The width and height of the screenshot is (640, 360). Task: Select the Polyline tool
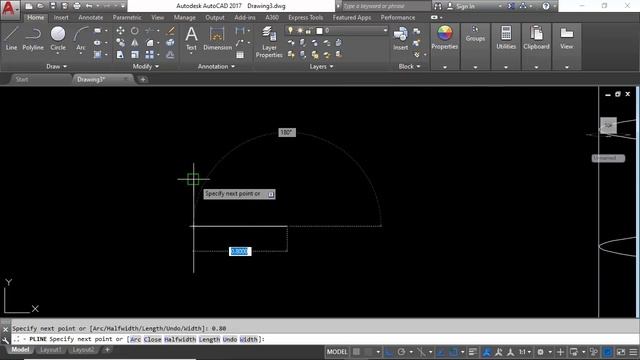point(33,39)
